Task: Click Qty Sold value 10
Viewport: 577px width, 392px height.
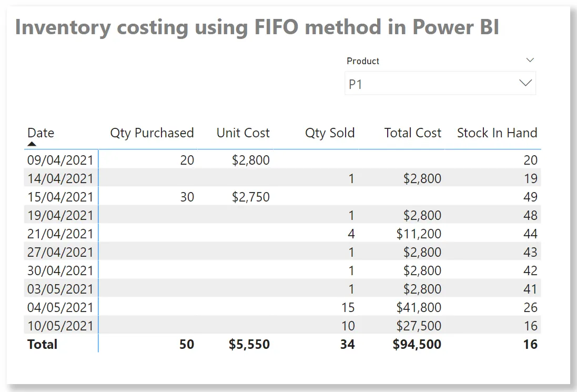Action: tap(348, 326)
